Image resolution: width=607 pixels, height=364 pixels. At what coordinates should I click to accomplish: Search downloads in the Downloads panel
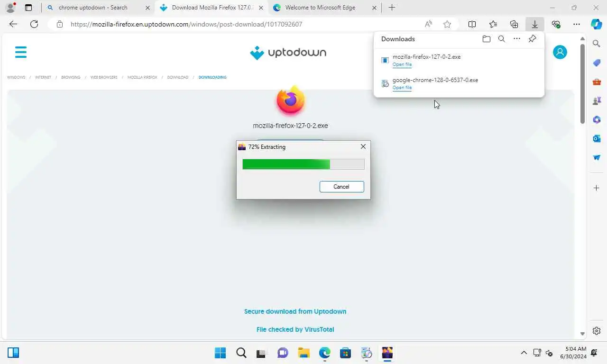tap(502, 39)
